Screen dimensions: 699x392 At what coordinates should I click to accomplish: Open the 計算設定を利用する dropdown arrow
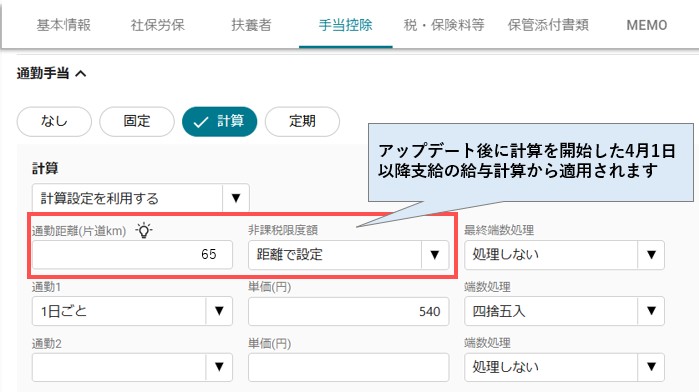point(236,198)
